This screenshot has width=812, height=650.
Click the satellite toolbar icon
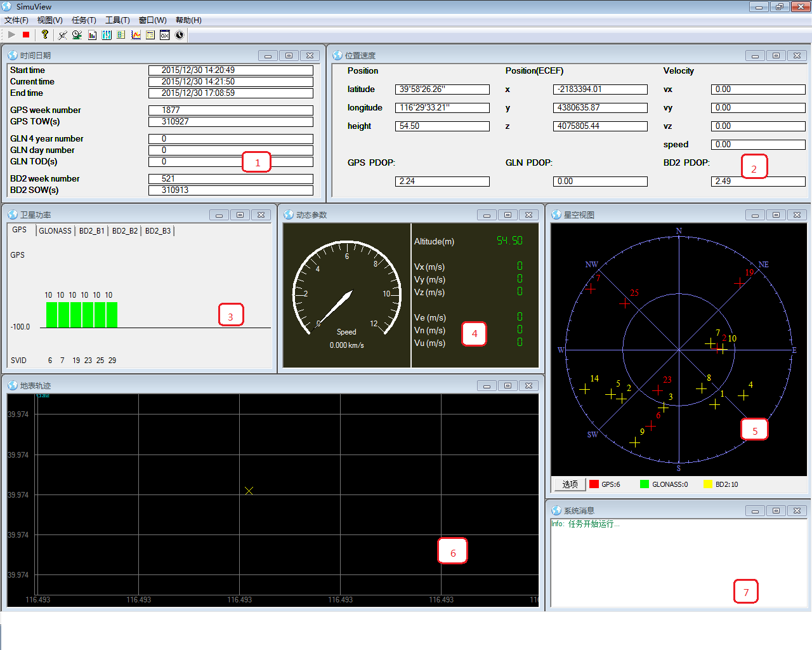[62, 35]
